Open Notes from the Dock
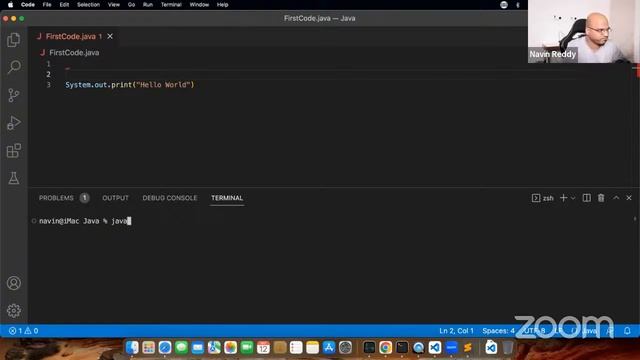The image size is (640, 360). point(312,348)
